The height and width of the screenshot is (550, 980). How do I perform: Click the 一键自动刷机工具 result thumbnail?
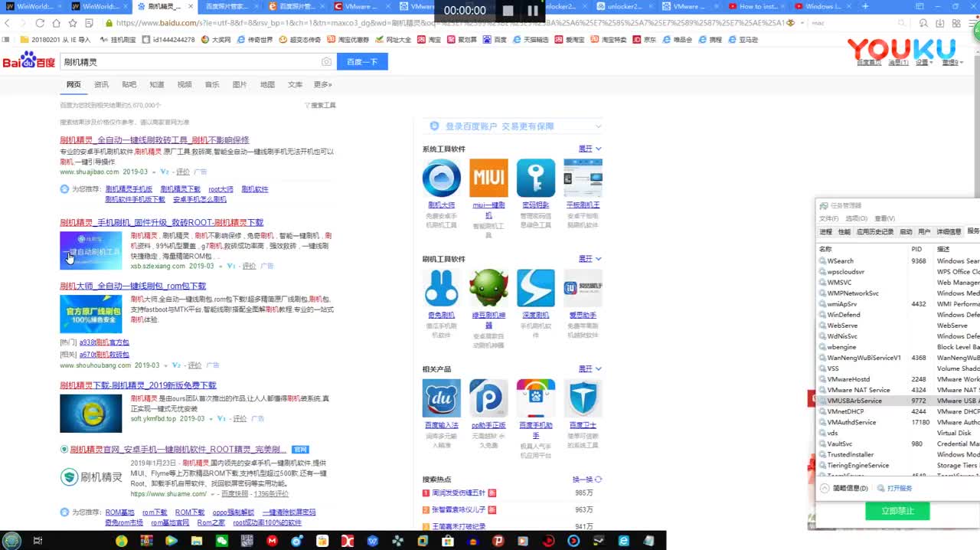[91, 250]
